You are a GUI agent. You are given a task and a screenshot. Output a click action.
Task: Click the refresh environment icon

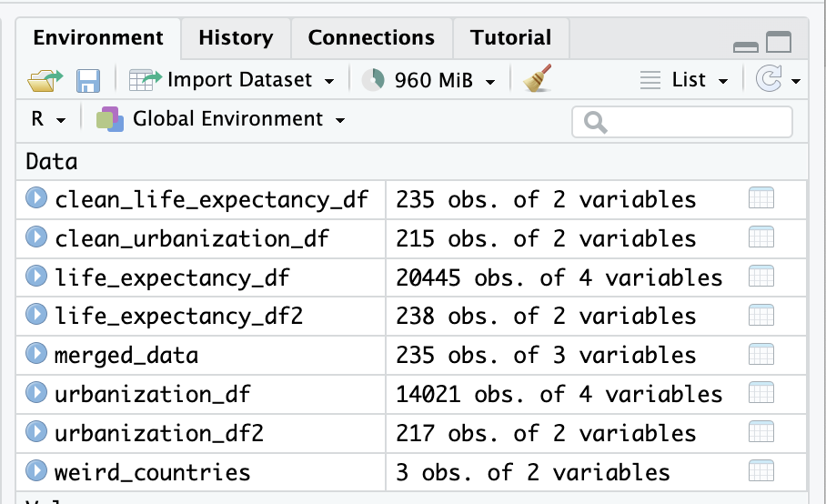coord(769,80)
